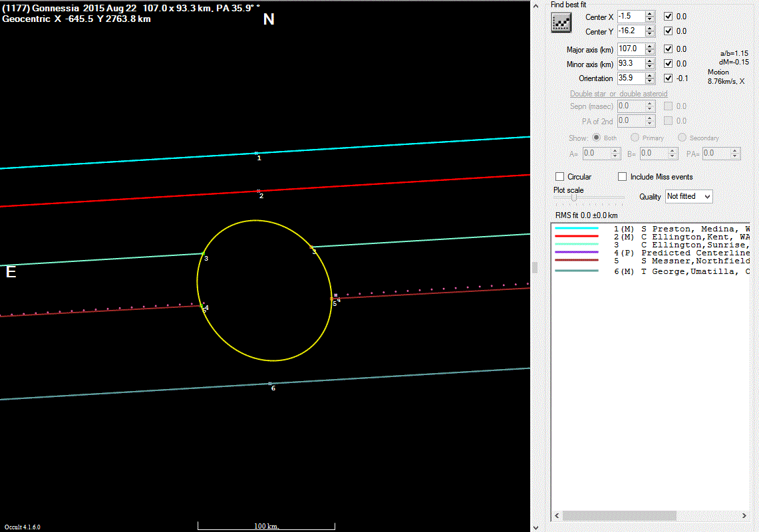This screenshot has height=532, width=759.
Task: Click the PA of 2nd spinner arrows
Action: pos(650,120)
